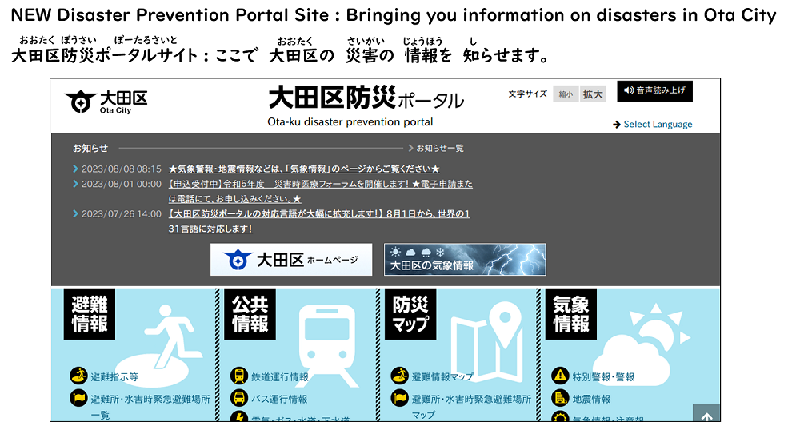800x422 pixels.
Task: Click the Ota City emblem logo in header
Action: click(x=81, y=102)
